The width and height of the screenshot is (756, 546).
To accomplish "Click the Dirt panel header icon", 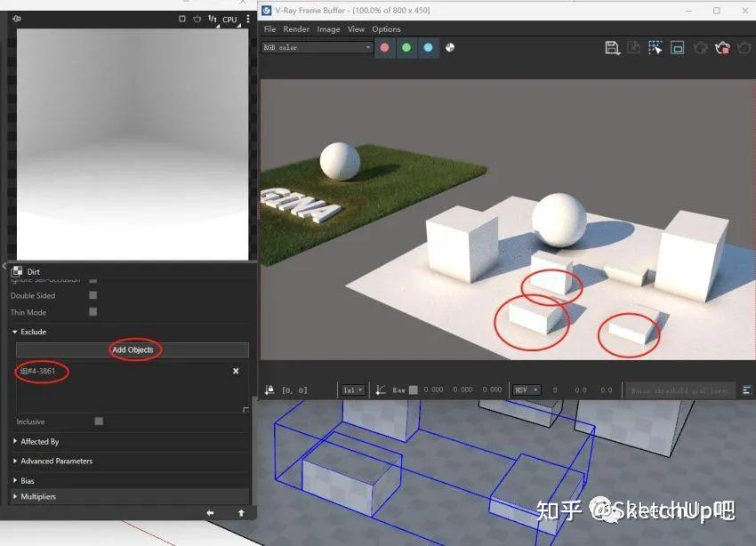I will pos(18,271).
